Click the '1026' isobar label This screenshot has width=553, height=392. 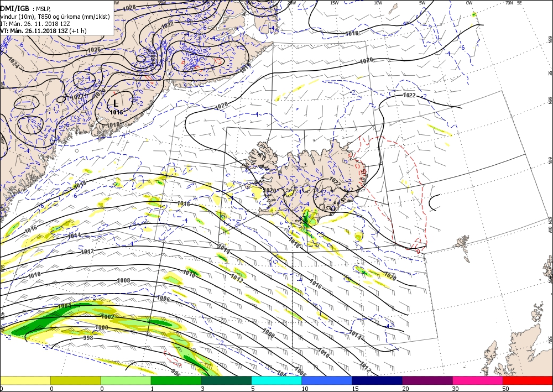tap(94, 50)
